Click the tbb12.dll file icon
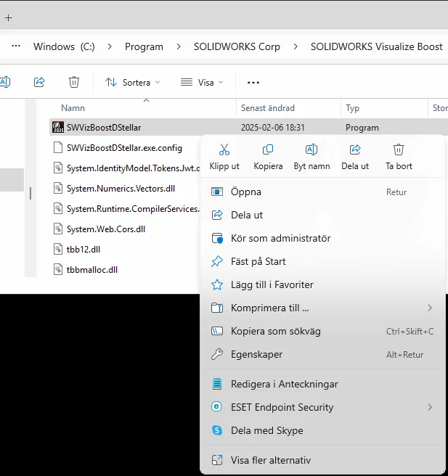This screenshot has width=448, height=476. pos(58,249)
